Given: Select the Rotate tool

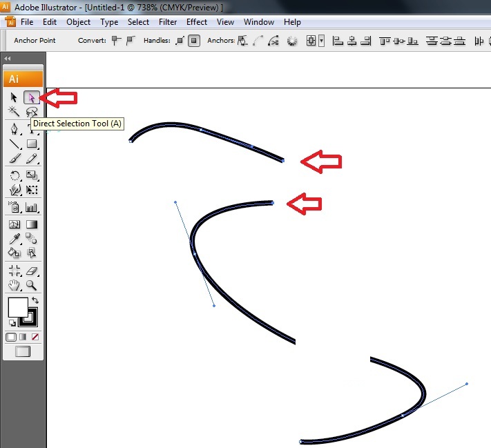Looking at the screenshot, I should point(15,175).
